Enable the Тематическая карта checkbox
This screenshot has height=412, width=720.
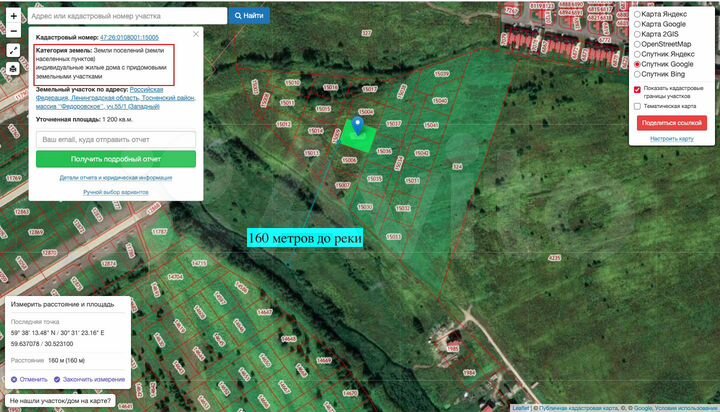(637, 106)
